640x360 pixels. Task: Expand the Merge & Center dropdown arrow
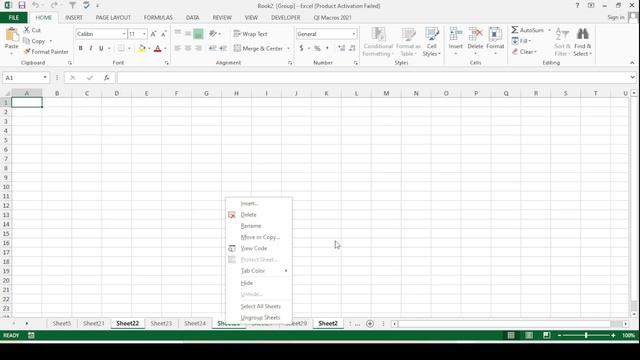pyautogui.click(x=288, y=49)
